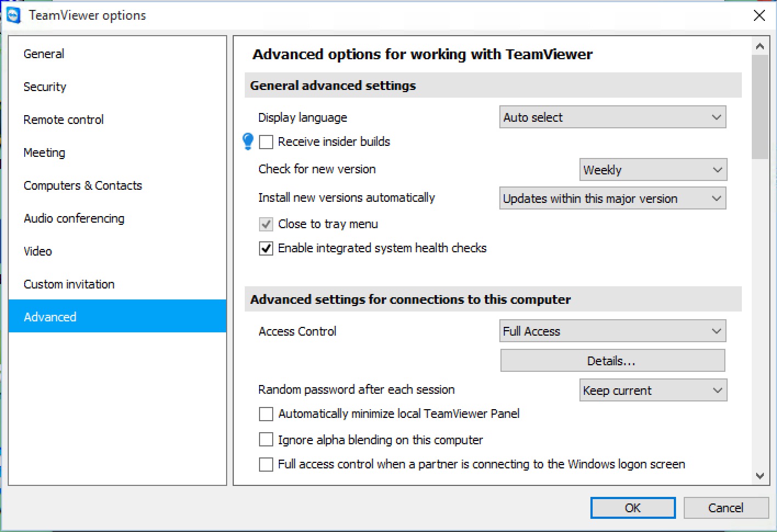Click 'Random password after each session' label
This screenshot has width=777, height=532.
356,389
